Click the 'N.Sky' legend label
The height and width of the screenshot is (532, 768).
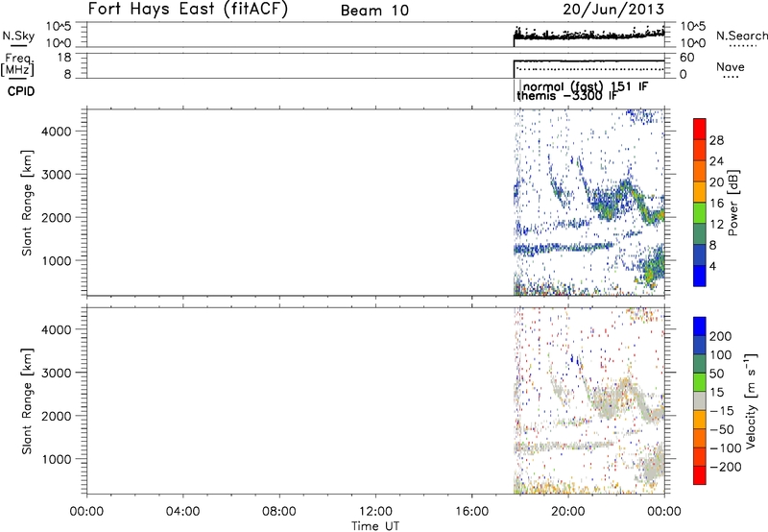18,36
